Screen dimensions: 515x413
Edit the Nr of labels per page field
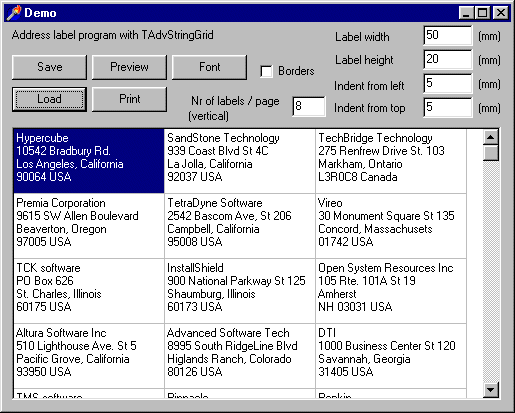[309, 106]
